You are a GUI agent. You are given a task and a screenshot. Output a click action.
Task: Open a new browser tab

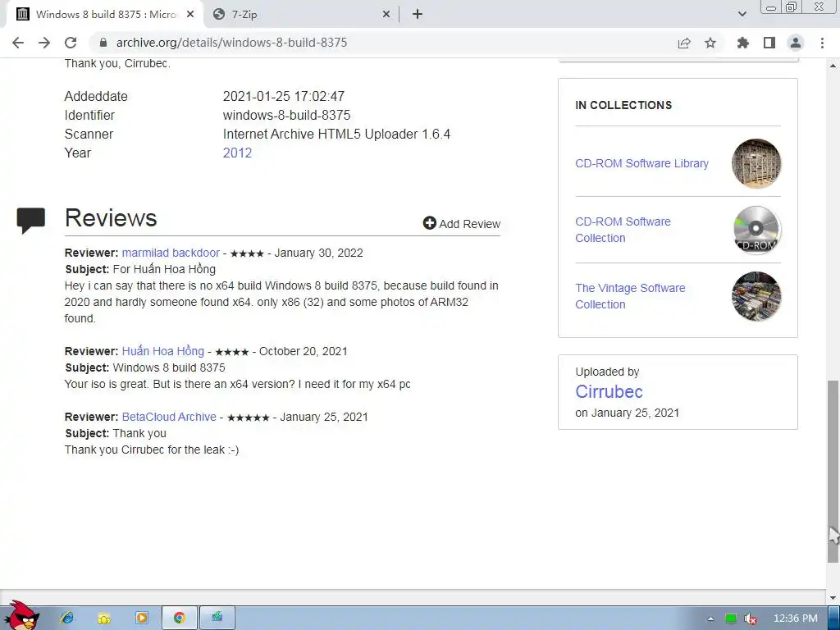coord(418,15)
